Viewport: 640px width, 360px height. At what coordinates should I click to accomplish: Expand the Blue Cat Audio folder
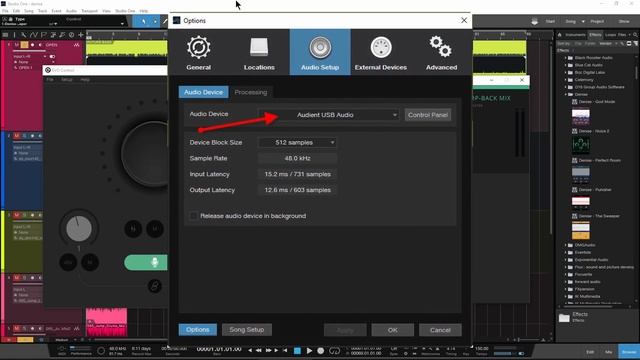click(566, 65)
